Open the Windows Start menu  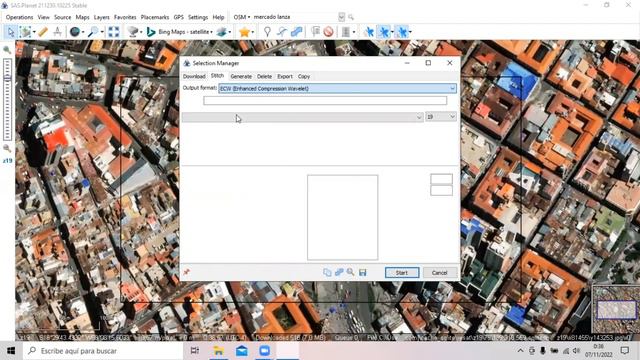(11, 351)
